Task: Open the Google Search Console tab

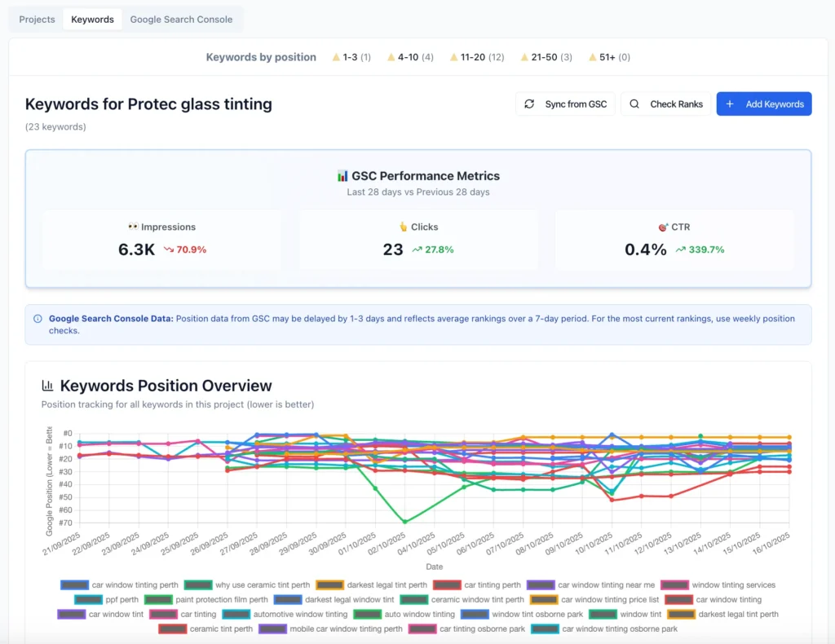Action: coord(181,19)
